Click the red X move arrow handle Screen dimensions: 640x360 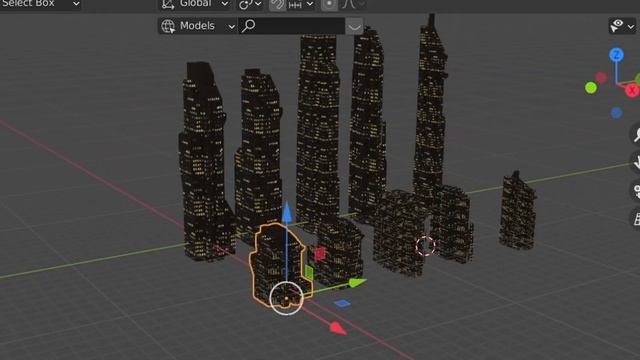click(338, 328)
